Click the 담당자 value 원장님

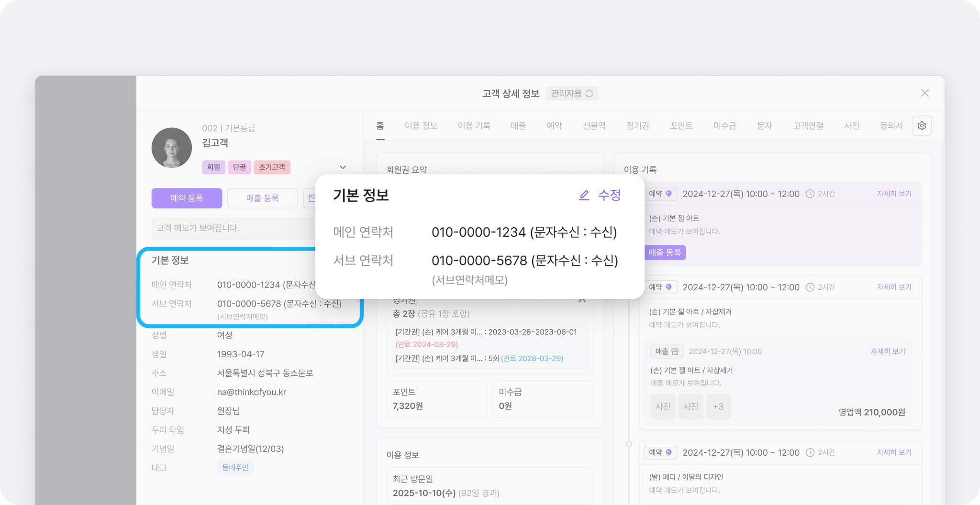point(228,411)
